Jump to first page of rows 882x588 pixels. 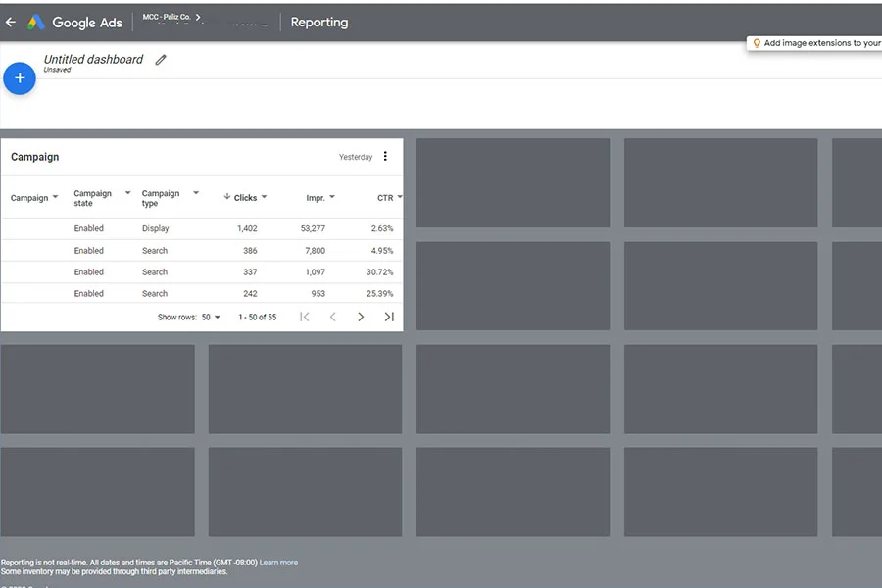click(x=305, y=317)
